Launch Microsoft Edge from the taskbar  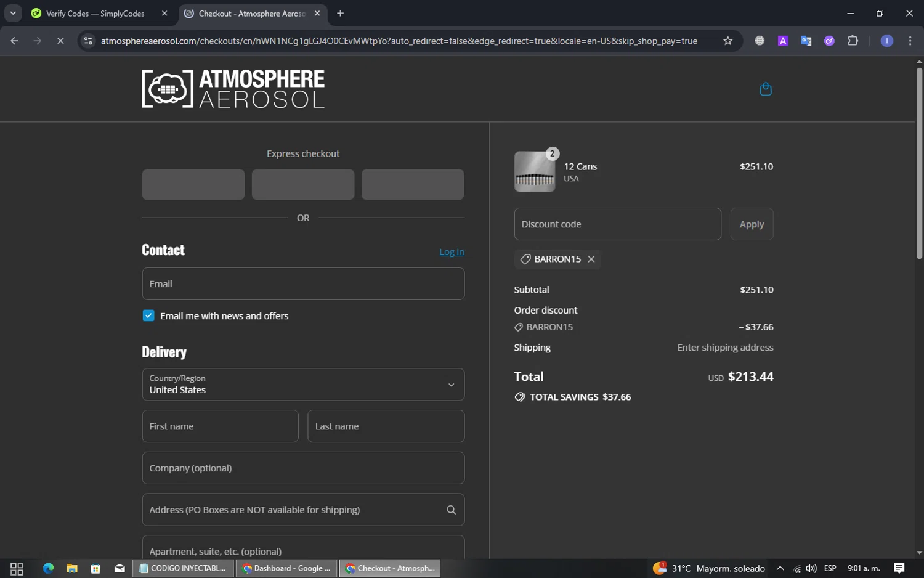click(48, 568)
